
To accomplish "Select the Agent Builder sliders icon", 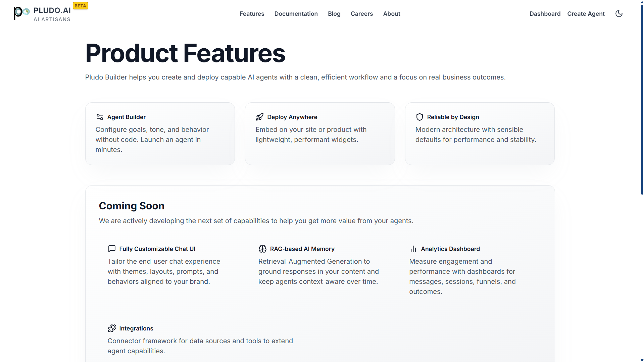I will coord(99,117).
